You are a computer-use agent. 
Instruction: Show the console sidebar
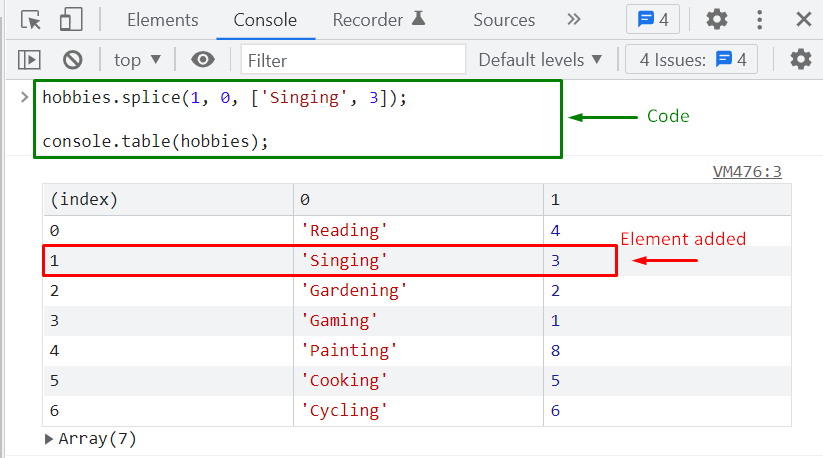click(x=29, y=60)
